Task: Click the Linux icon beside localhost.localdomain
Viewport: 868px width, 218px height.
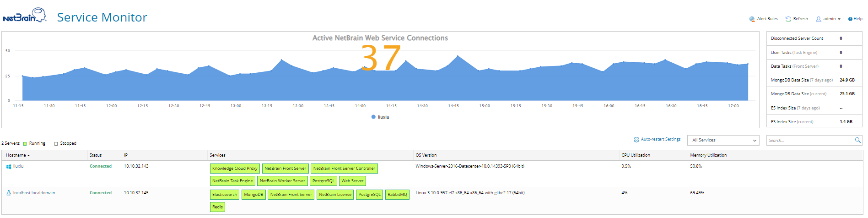Action: click(x=9, y=193)
